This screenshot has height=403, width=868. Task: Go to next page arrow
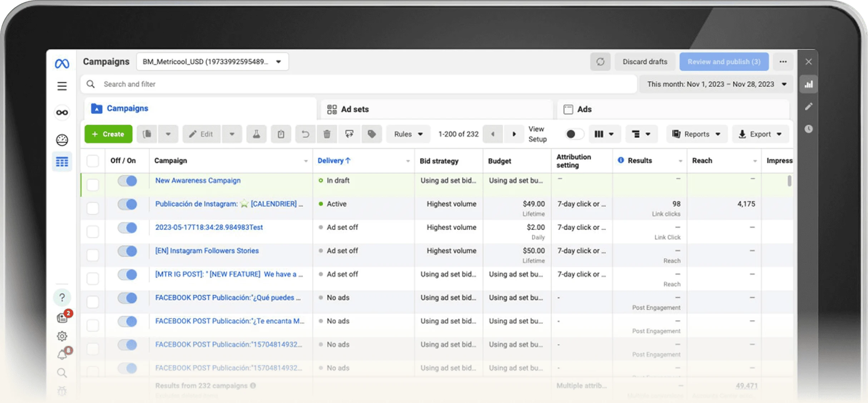(514, 134)
